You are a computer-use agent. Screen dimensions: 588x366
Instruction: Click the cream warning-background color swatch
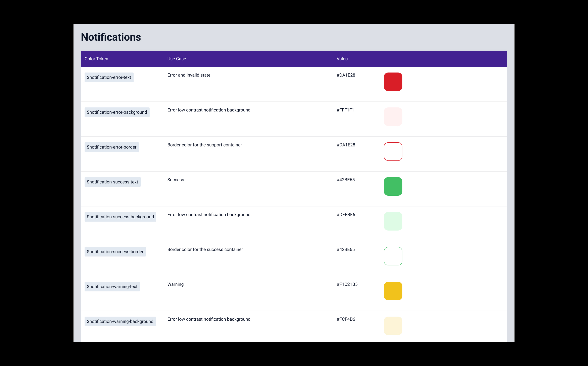tap(393, 326)
